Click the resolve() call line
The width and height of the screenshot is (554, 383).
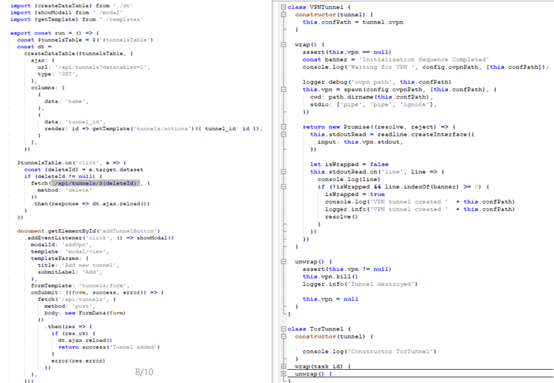click(342, 217)
